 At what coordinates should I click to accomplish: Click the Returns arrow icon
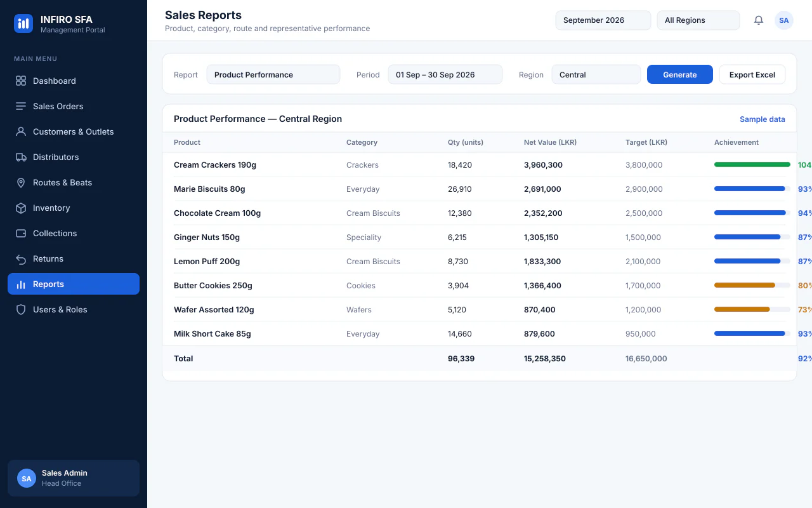(21, 258)
